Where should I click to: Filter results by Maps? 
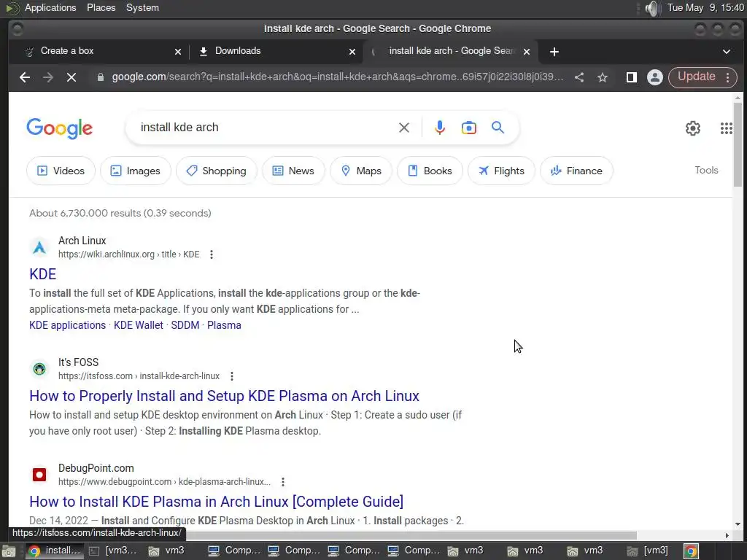click(x=360, y=171)
